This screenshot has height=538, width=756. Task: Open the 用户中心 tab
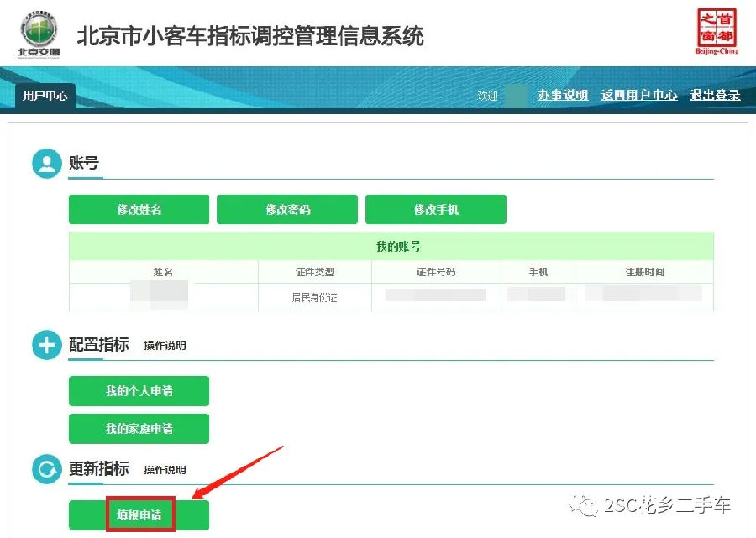(45, 96)
